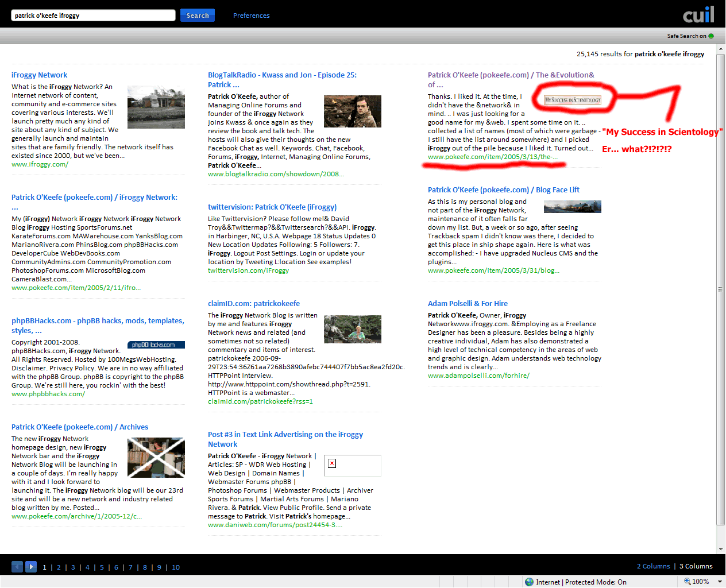Open pokeefe.com/item/2005/2/11 URL

(x=76, y=288)
